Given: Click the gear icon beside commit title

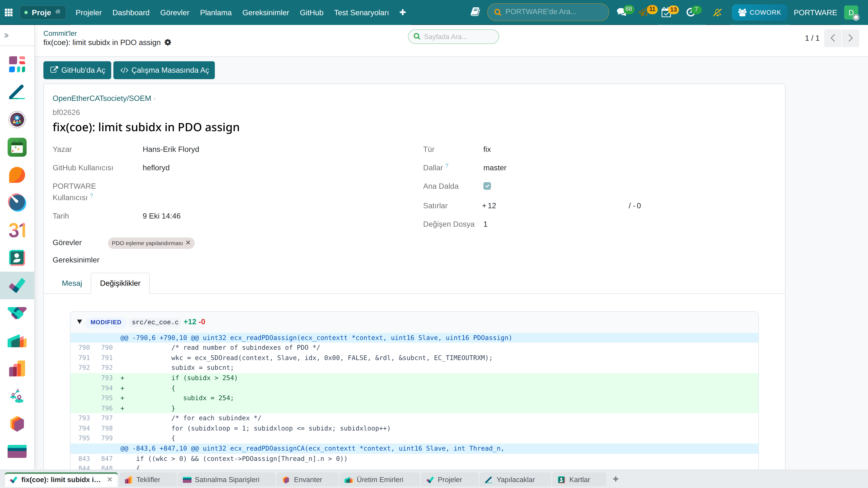Looking at the screenshot, I should coord(168,43).
